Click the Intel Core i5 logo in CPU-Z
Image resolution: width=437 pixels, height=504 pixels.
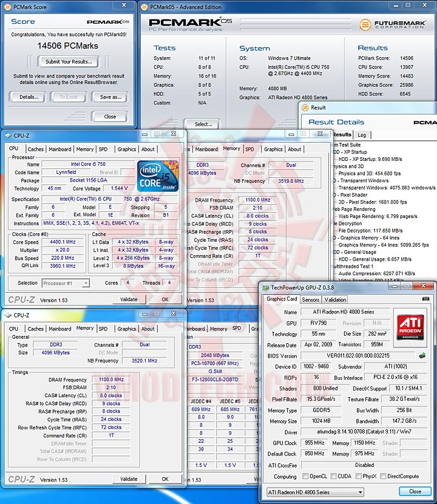coord(157,176)
